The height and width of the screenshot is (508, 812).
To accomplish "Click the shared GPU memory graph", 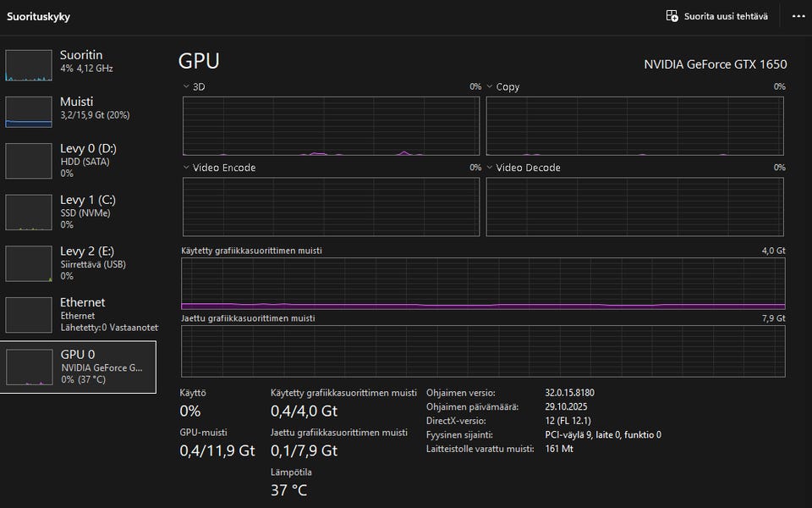I will click(483, 351).
